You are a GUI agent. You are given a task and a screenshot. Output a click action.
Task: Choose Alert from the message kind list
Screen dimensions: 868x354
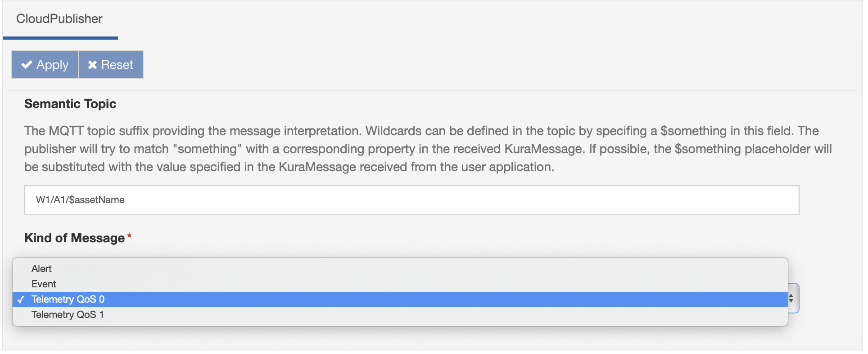(41, 269)
